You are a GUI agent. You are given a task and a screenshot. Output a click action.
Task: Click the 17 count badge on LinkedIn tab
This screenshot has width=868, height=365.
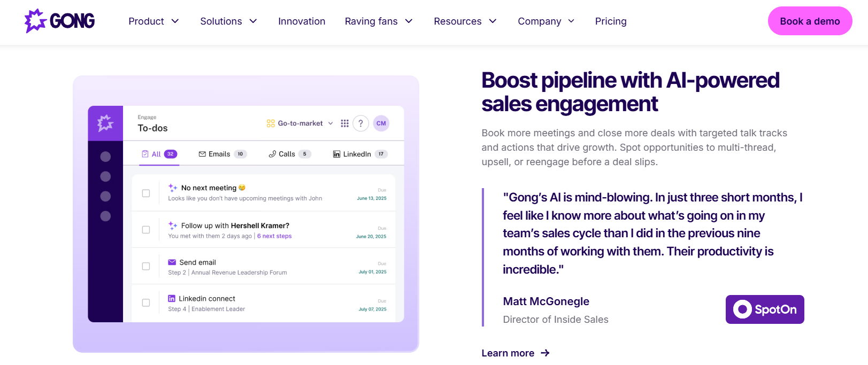click(381, 154)
